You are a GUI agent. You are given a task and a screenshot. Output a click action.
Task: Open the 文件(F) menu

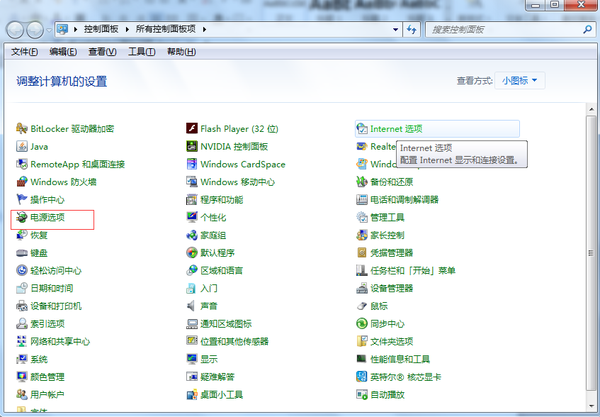[x=24, y=52]
